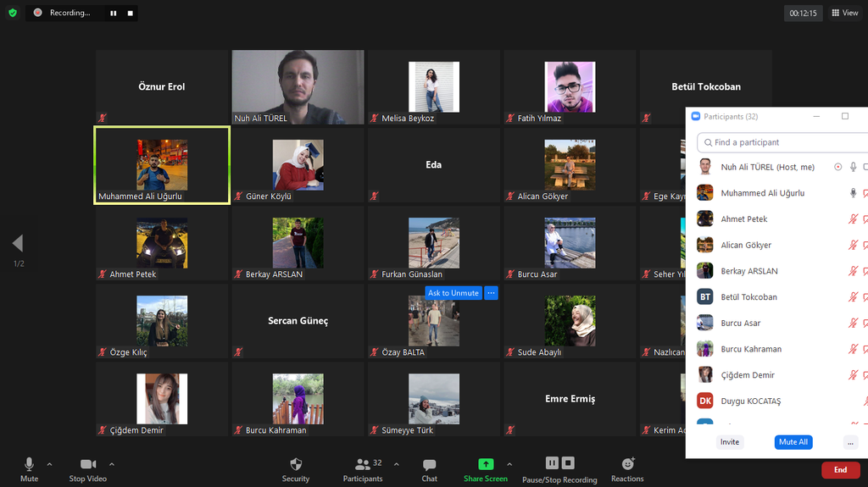Click muted mic icon on Melisa Beykoz tile
Screen dimensions: 868x487
(x=374, y=118)
